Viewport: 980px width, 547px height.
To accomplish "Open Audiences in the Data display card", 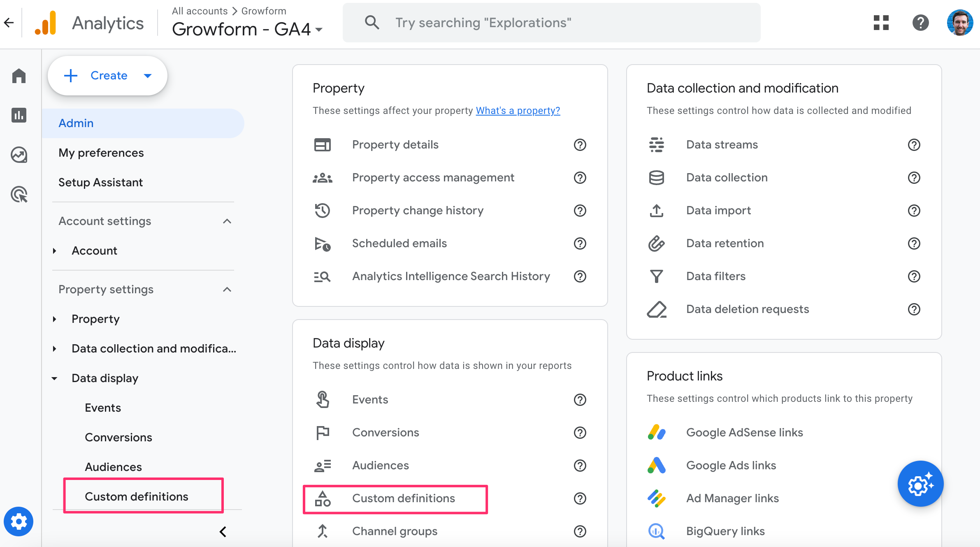I will (381, 466).
